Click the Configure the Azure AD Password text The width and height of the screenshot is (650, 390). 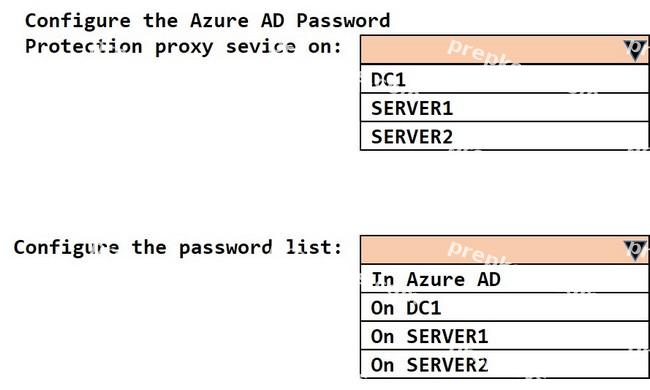tap(208, 21)
